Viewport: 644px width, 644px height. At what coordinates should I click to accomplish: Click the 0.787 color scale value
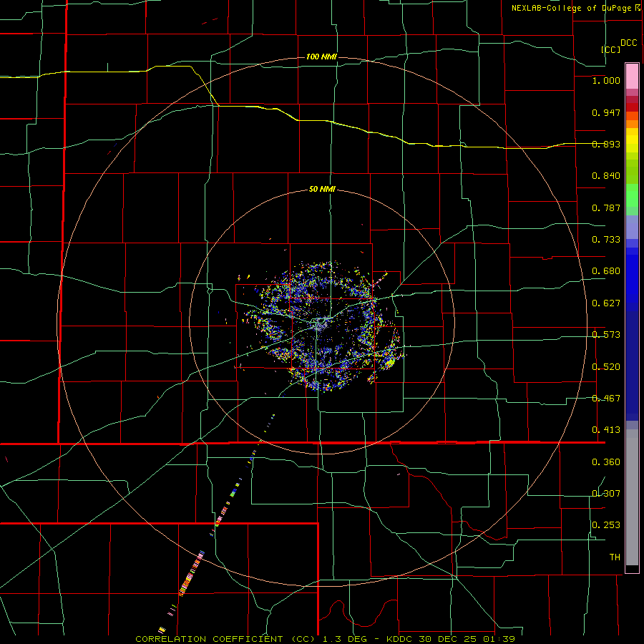tap(606, 208)
